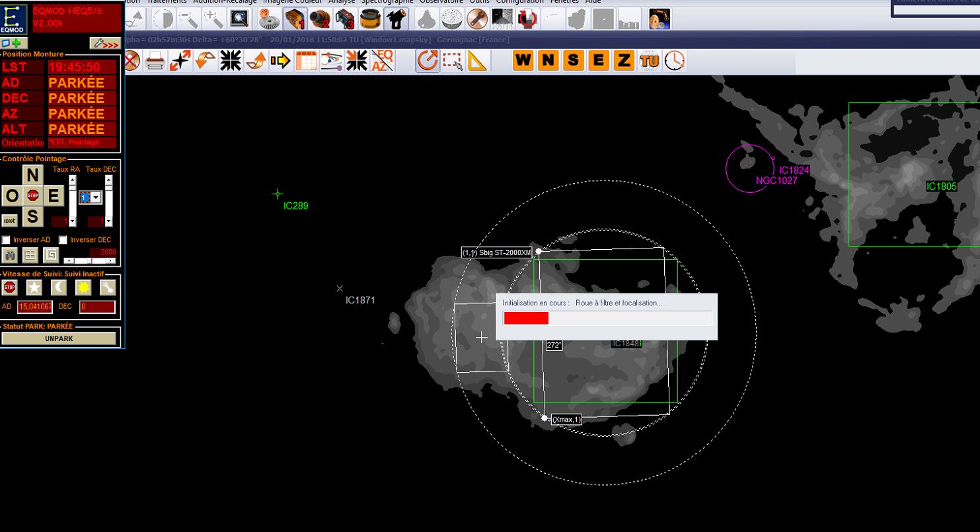980x532 pixels.
Task: Click the orange Z zenith button
Action: 623,61
